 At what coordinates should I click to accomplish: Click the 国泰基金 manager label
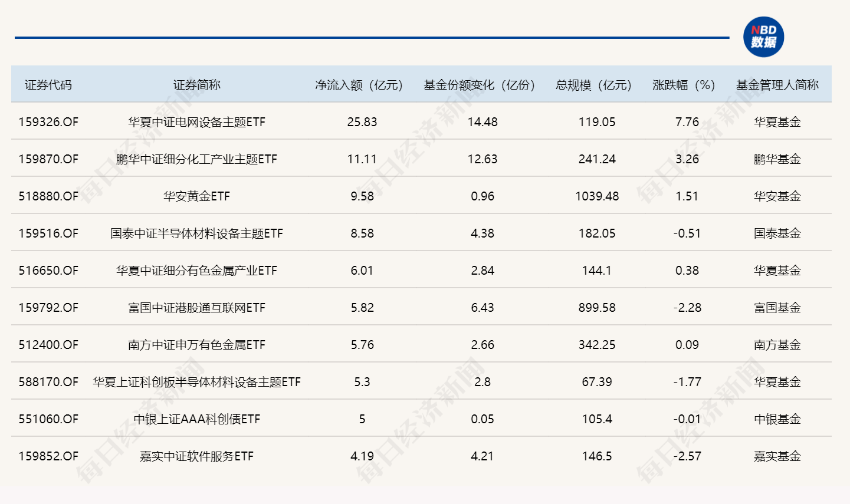pyautogui.click(x=779, y=233)
